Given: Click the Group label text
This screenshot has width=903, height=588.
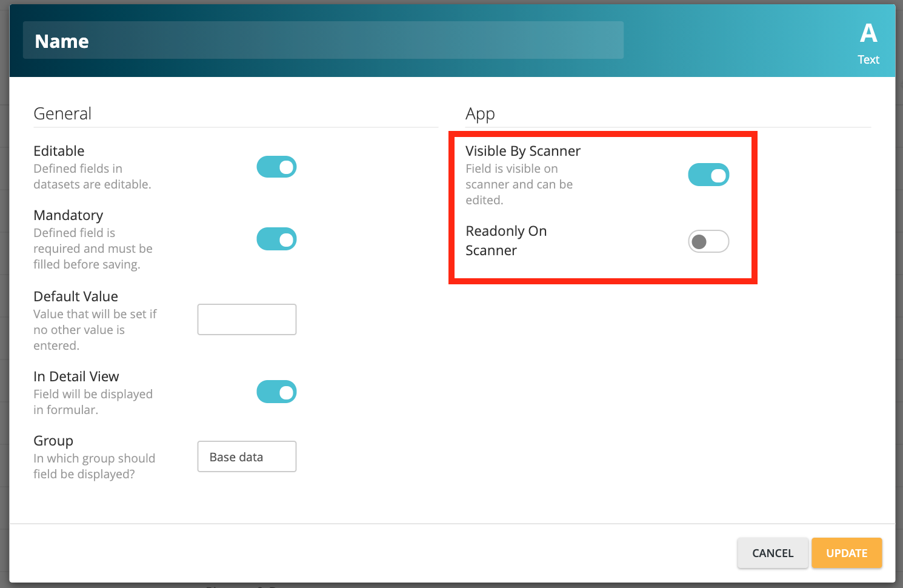Looking at the screenshot, I should (x=53, y=441).
